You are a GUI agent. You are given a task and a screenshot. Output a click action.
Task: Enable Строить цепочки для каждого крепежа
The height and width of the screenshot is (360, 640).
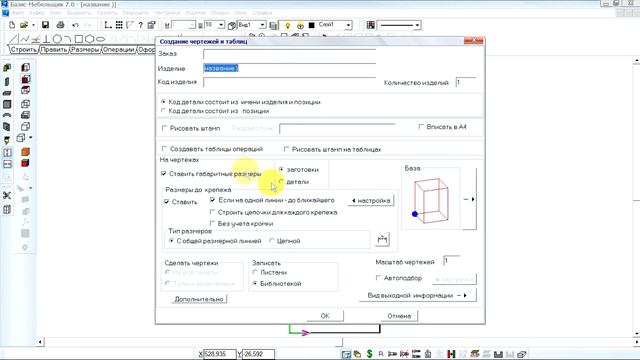click(212, 212)
